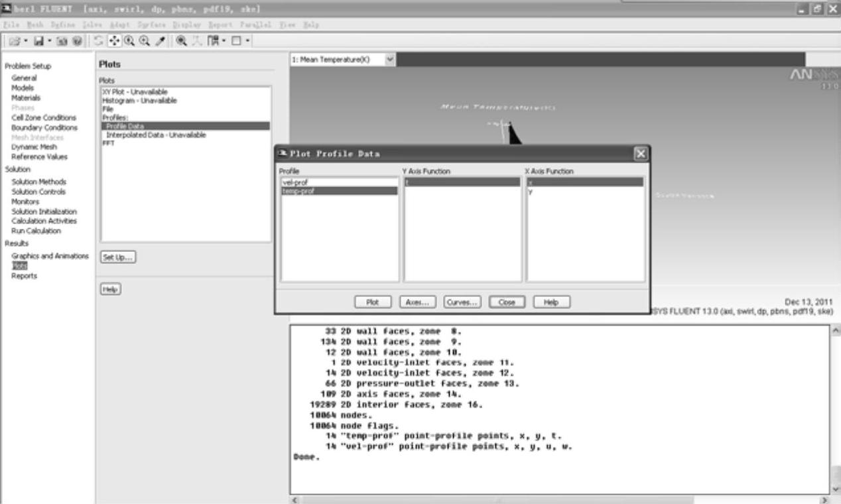
Task: Select vel-prof in Profile list
Action: (x=339, y=182)
